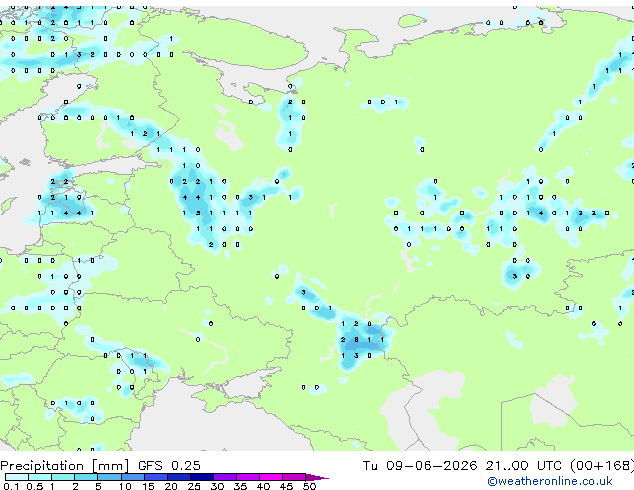Viewport: 634px width, 490px height.
Task: Select the 35–40 mm legend color box
Action: coord(248,477)
